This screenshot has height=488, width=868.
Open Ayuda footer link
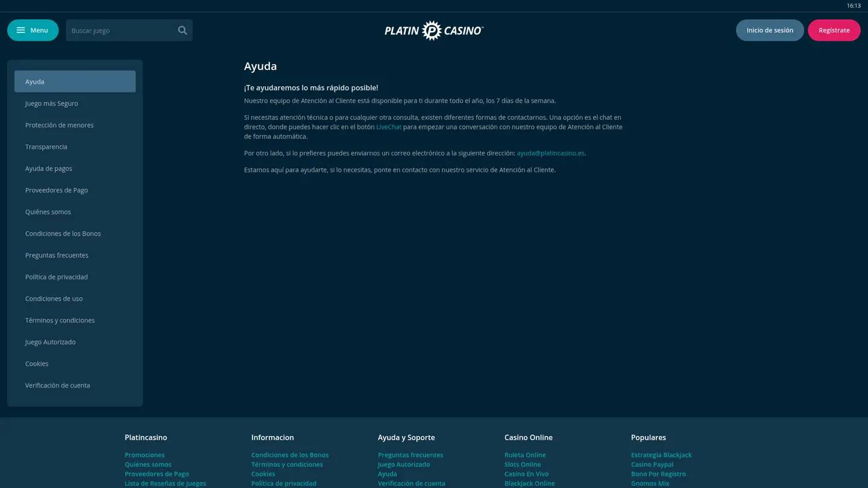pos(388,474)
